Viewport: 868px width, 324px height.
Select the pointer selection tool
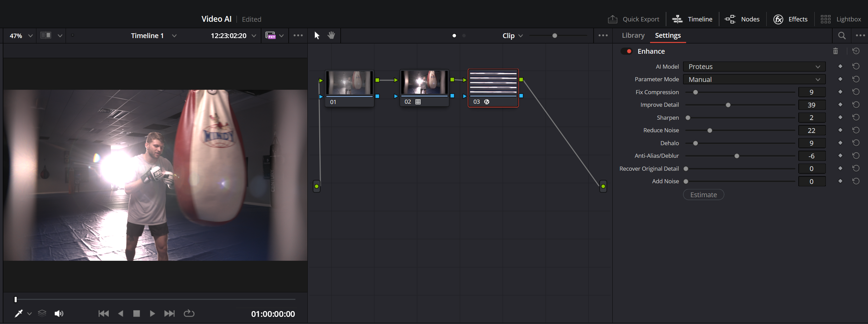(317, 36)
